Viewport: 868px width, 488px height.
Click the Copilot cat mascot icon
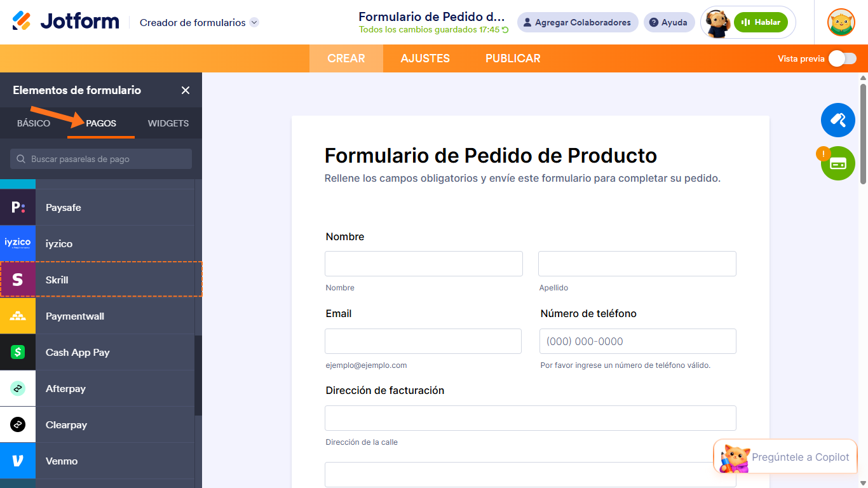pyautogui.click(x=735, y=457)
